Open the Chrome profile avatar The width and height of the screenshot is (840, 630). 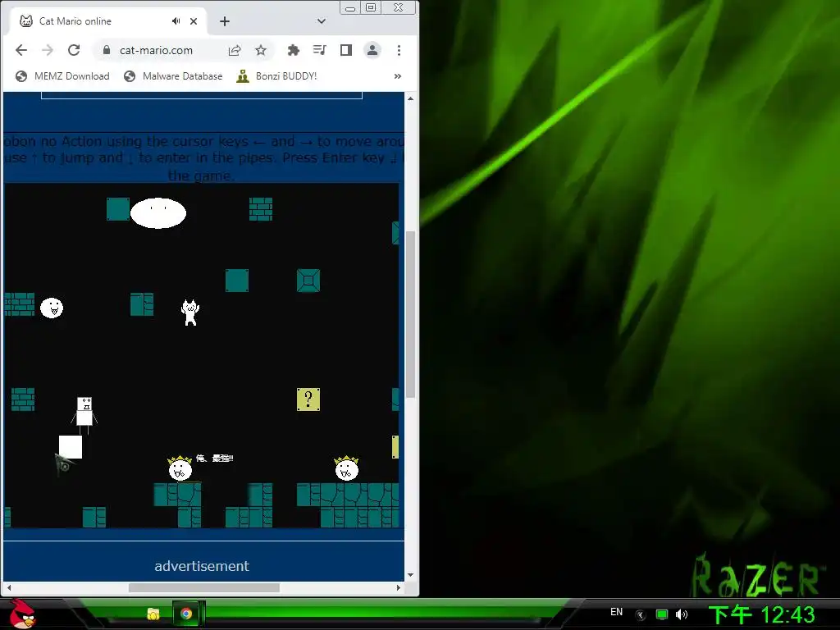pyautogui.click(x=372, y=50)
